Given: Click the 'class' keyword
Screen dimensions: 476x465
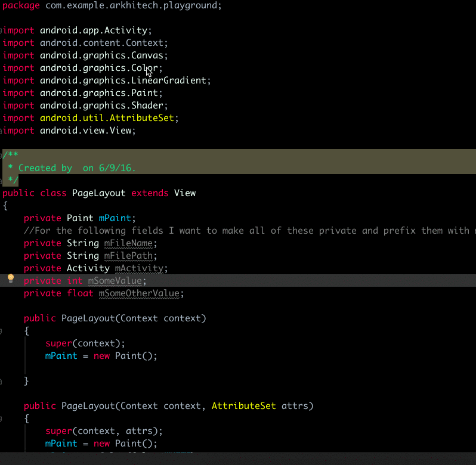Looking at the screenshot, I should tap(54, 193).
